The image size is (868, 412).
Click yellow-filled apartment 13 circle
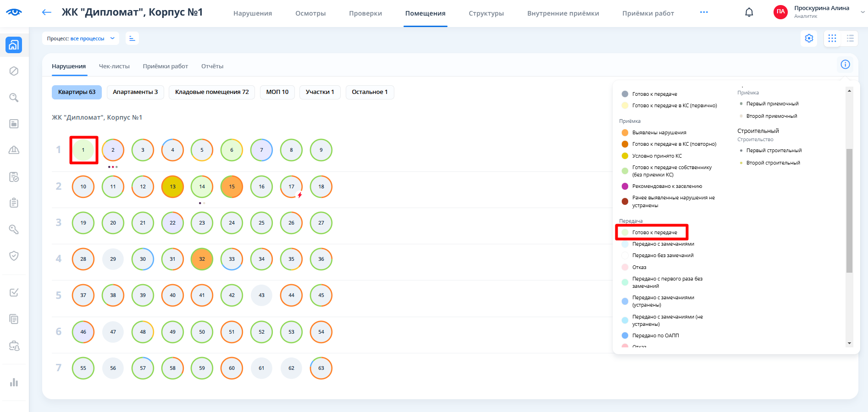(x=172, y=187)
